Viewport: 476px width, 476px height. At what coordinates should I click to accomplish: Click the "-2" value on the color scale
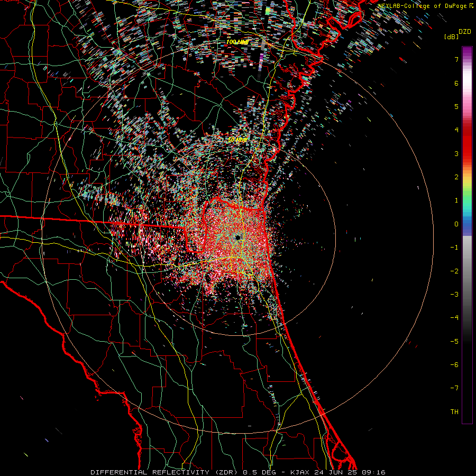pos(454,271)
